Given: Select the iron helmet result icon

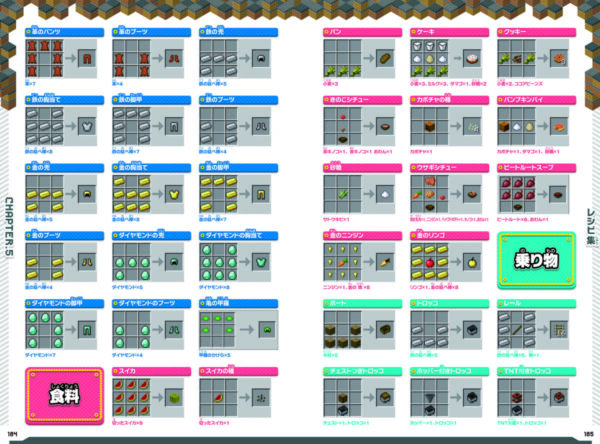Looking at the screenshot, I should [x=261, y=59].
